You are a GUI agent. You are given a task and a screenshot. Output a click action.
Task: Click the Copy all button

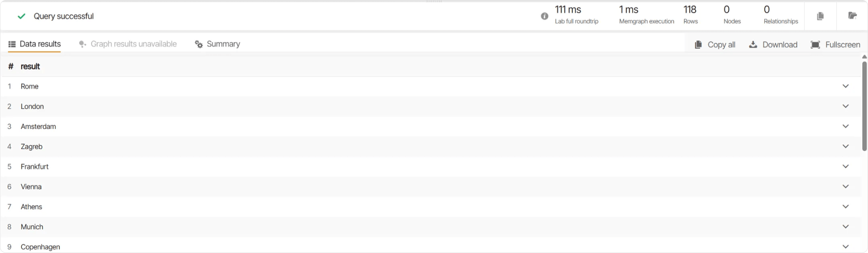tap(715, 44)
